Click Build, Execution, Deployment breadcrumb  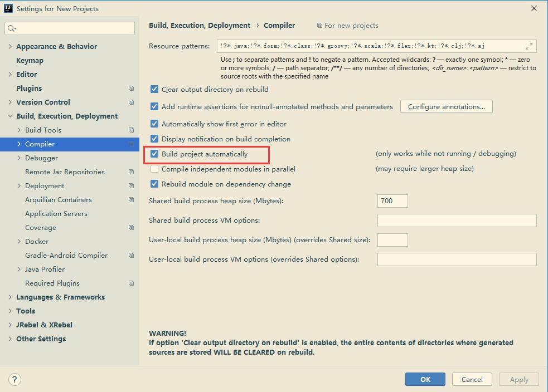200,26
